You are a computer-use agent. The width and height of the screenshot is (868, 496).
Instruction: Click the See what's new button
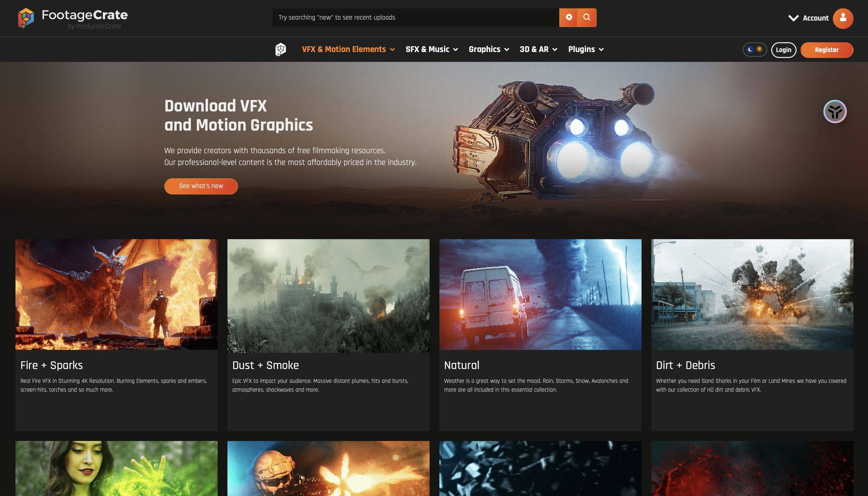201,186
